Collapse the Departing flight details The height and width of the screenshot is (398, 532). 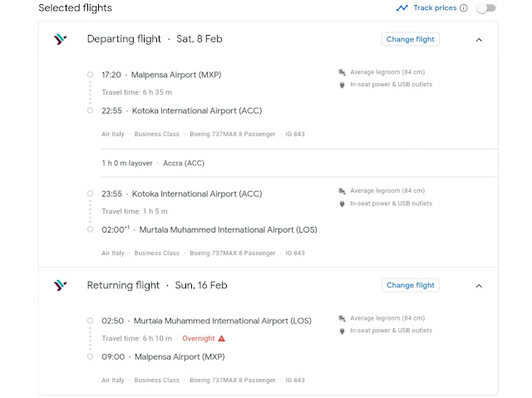click(x=479, y=39)
